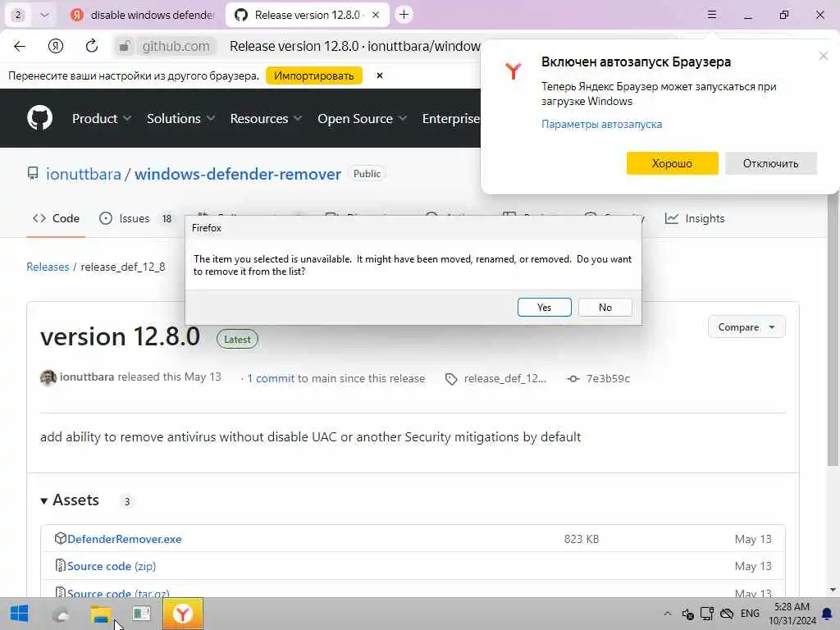Image resolution: width=840 pixels, height=630 pixels.
Task: Open the notifications bell icon
Action: pos(827,614)
